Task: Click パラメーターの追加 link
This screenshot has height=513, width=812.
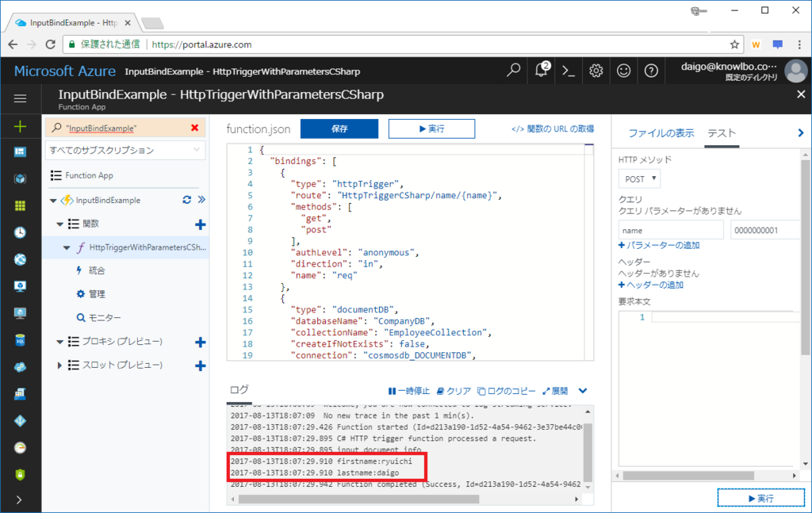Action: point(659,245)
